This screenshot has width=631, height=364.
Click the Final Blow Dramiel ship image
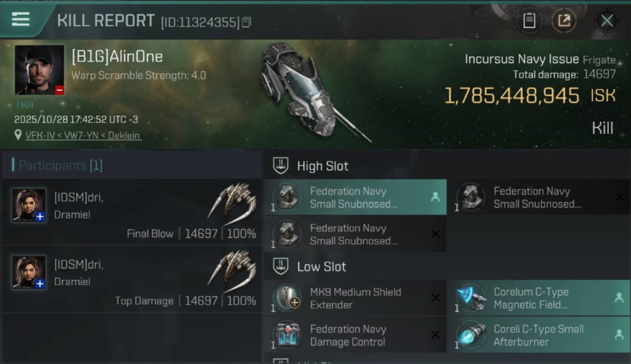[232, 204]
